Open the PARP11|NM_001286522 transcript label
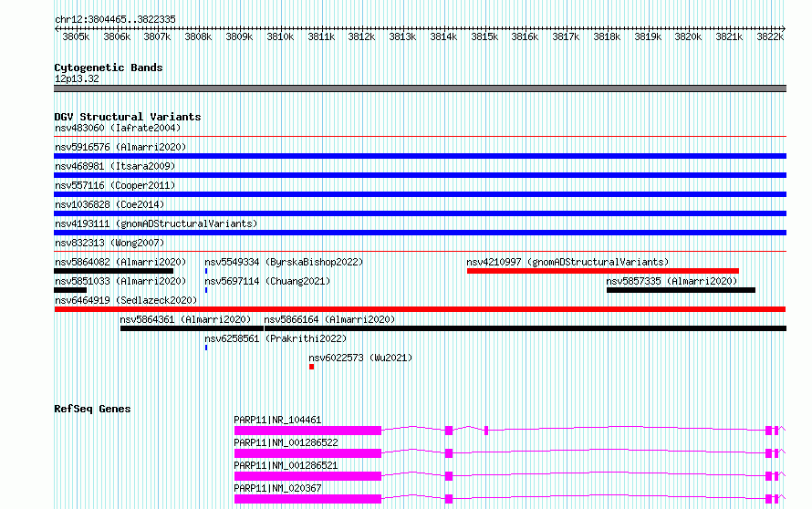812x509 pixels. point(286,442)
